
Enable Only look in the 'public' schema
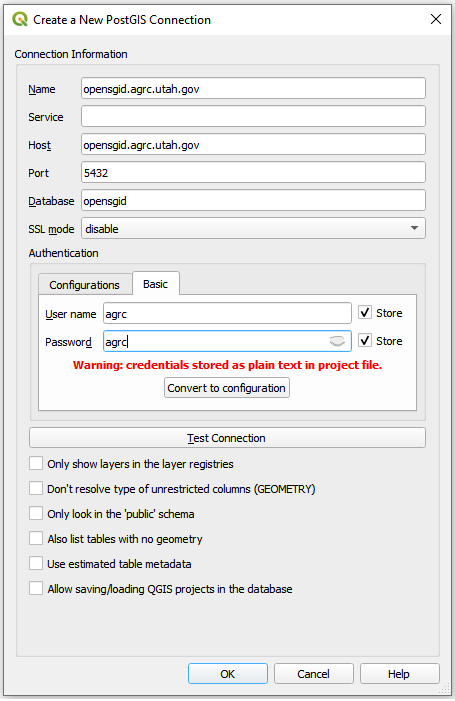click(x=36, y=513)
